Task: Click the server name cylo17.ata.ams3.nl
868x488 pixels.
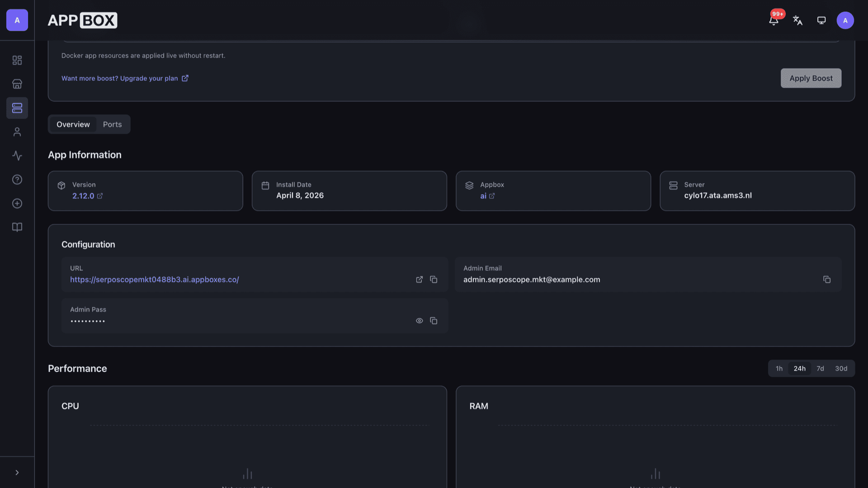Action: (718, 195)
